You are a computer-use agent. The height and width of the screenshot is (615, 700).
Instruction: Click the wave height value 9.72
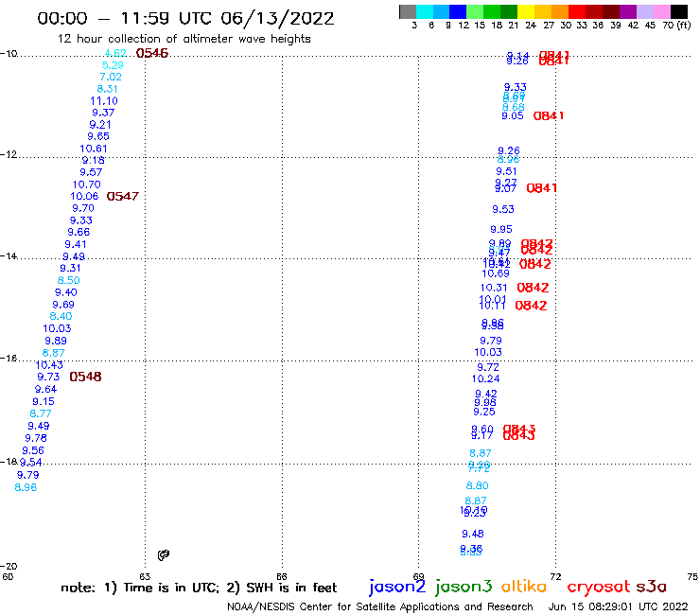488,367
